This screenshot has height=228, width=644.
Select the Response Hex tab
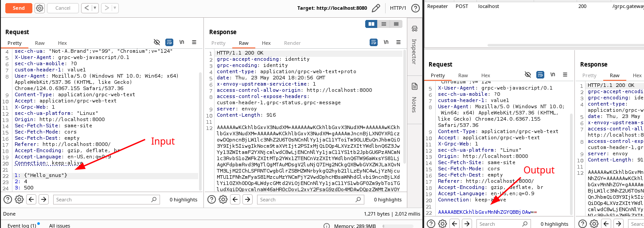pyautogui.click(x=266, y=43)
